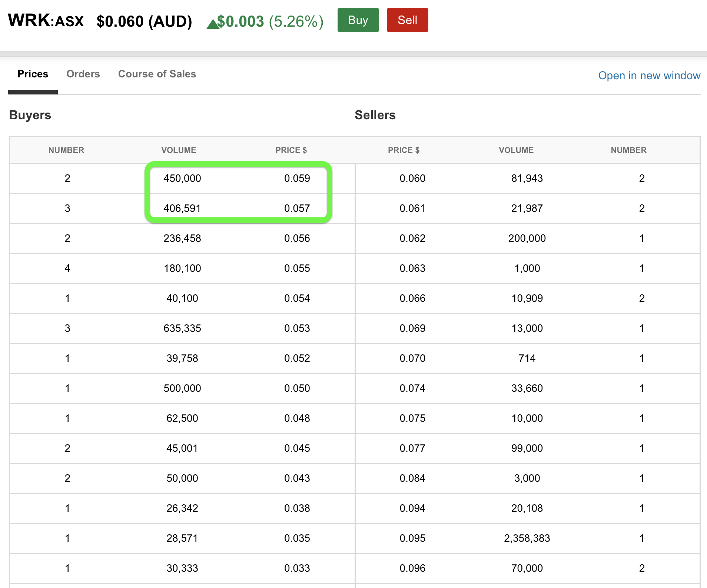This screenshot has width=707, height=588.
Task: Select sellers volume 13,000
Action: coord(527,328)
